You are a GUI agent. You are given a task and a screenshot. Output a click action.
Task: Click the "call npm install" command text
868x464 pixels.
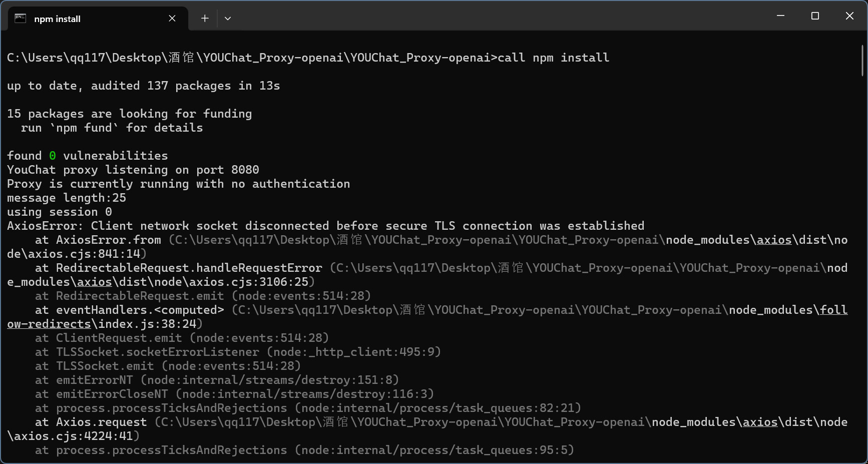coord(553,58)
